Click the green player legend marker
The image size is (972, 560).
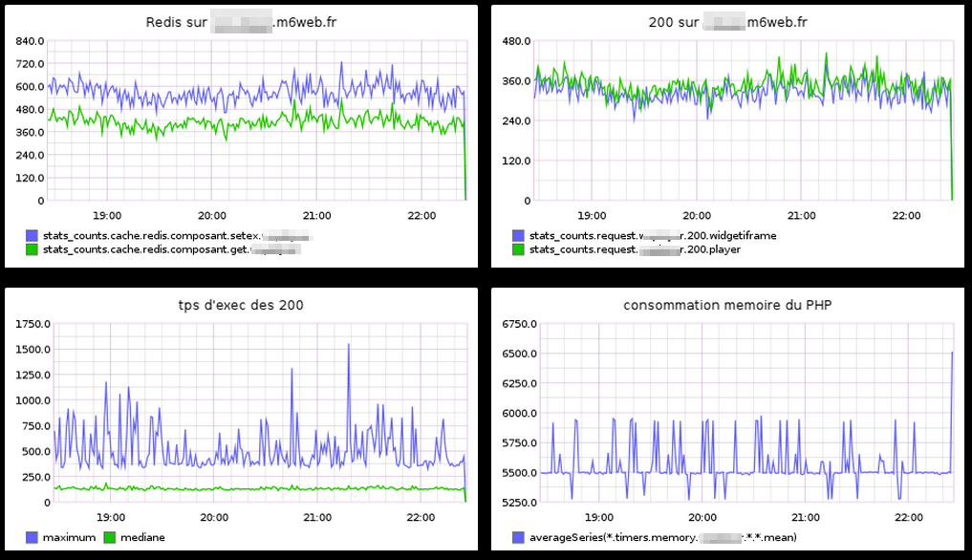(x=517, y=247)
